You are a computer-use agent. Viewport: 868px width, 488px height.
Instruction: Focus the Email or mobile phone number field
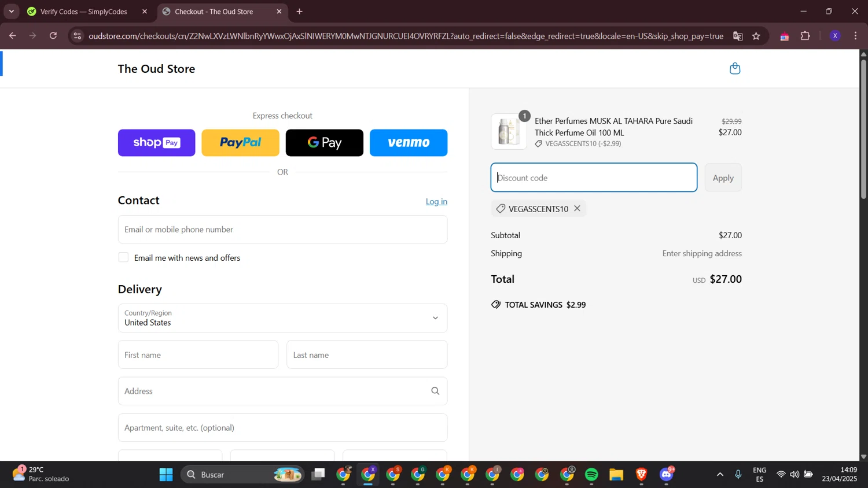click(282, 230)
